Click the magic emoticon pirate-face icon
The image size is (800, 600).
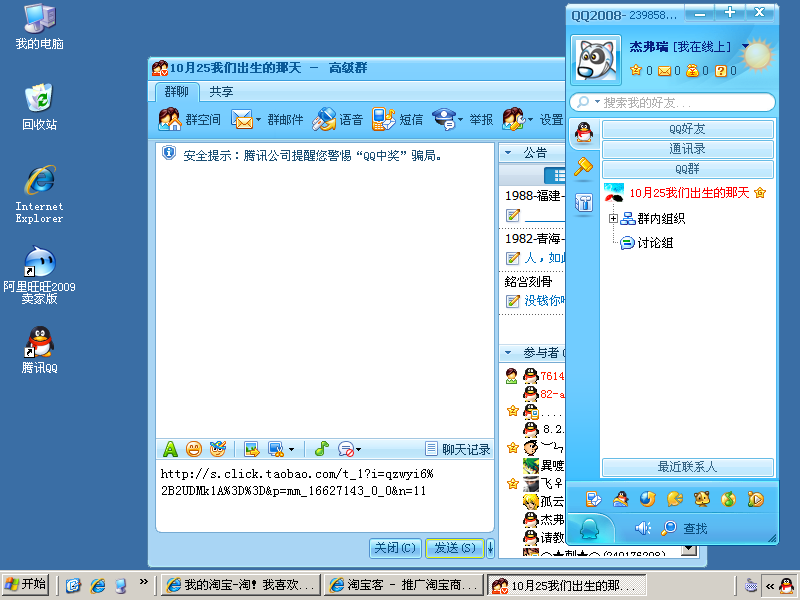[x=217, y=449]
